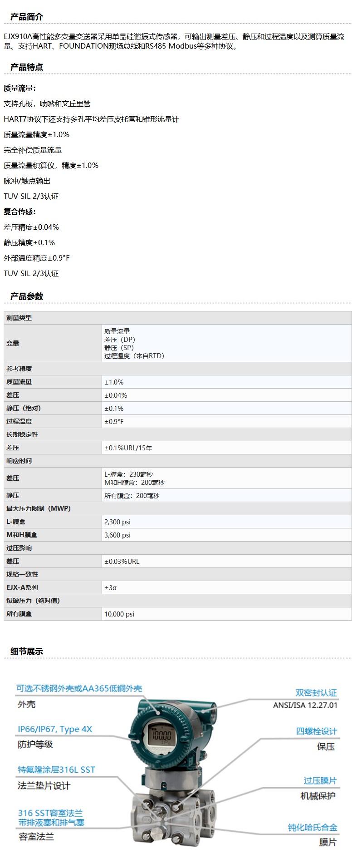Click the 钝化哈氏合金 callout

[x=313, y=827]
